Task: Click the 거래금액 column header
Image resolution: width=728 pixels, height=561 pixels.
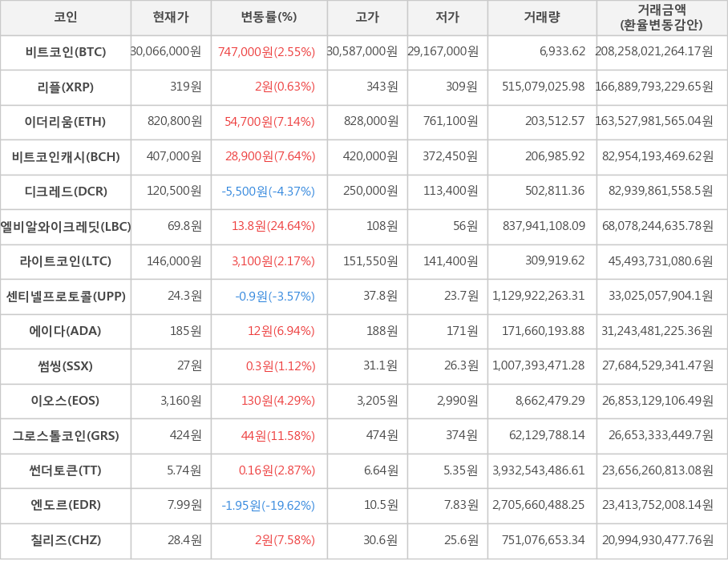Action: coord(661,18)
